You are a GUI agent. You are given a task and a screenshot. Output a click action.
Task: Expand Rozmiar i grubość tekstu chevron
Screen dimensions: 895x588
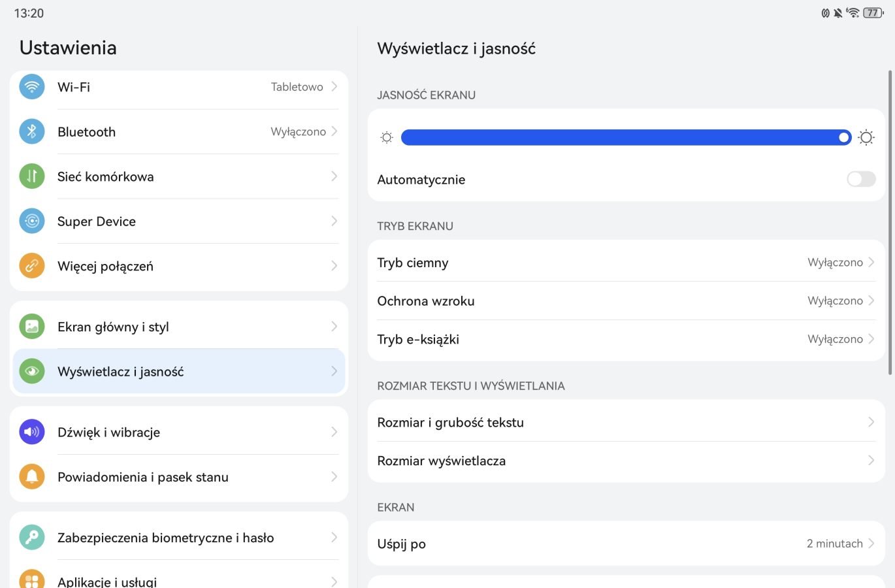click(x=871, y=422)
